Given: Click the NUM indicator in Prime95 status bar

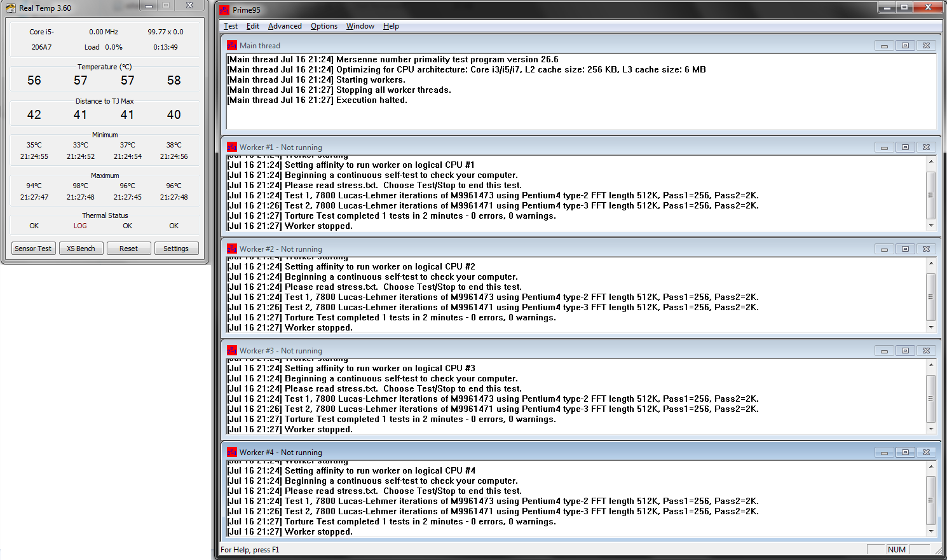Looking at the screenshot, I should [x=897, y=550].
